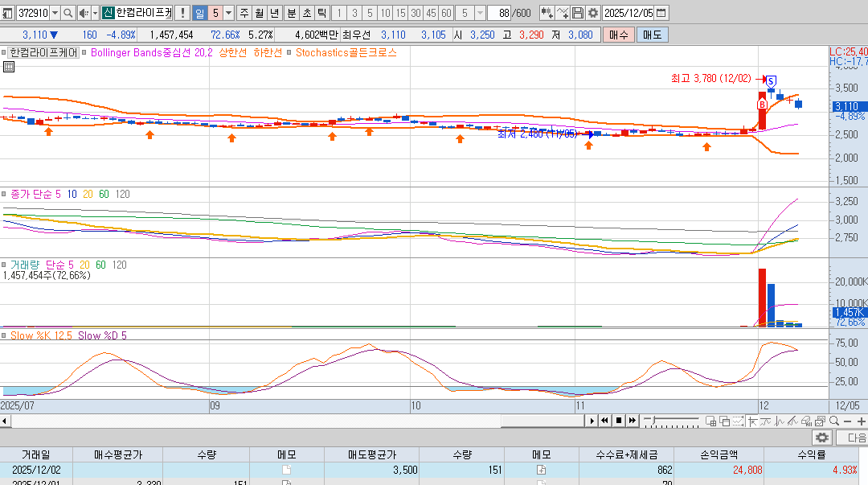Select the 초 second chart tab
This screenshot has height=485, width=868.
(x=307, y=13)
